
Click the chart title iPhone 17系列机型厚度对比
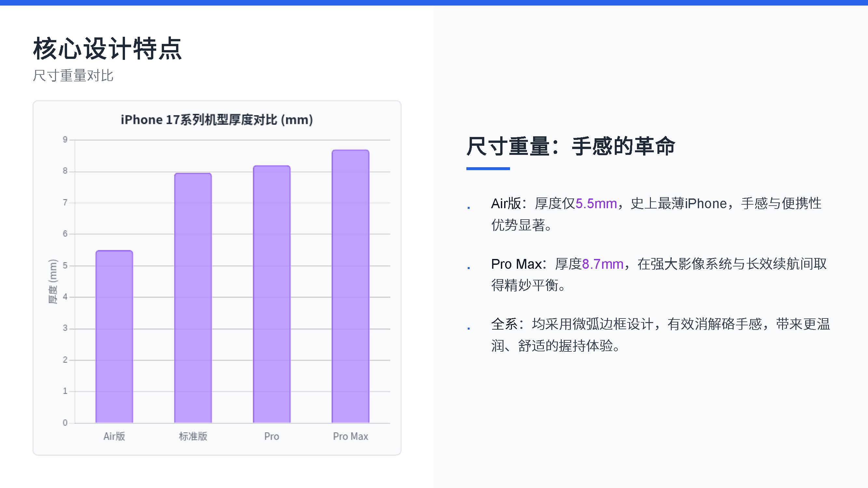[x=217, y=120]
